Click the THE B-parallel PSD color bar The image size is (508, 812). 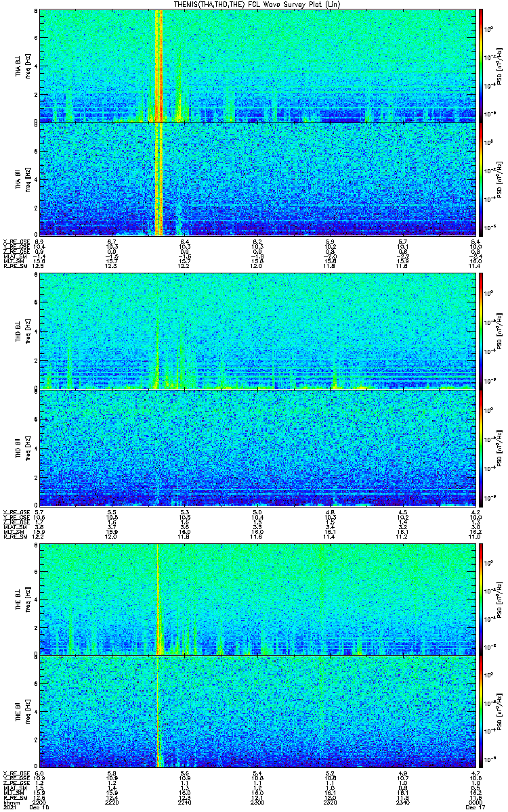(x=482, y=712)
